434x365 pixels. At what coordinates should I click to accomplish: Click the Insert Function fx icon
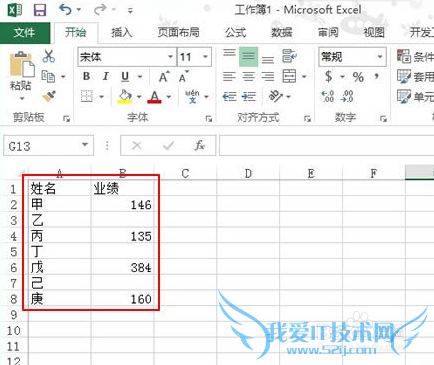[x=200, y=145]
